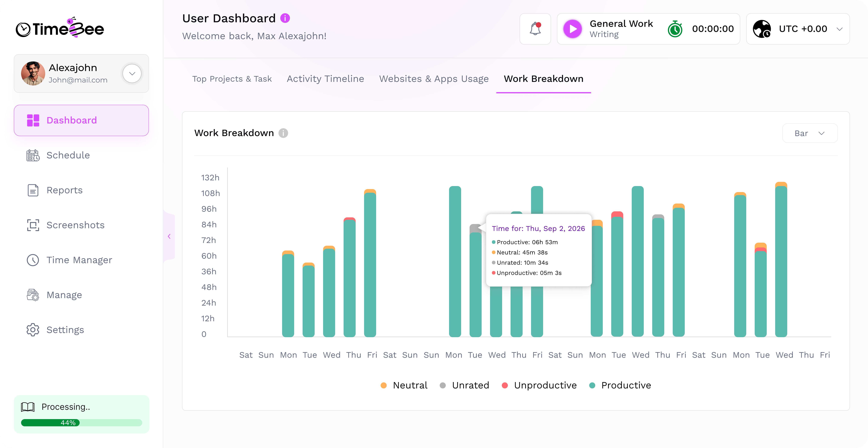Switch to Activity Timeline tab
Image resolution: width=868 pixels, height=448 pixels.
pyautogui.click(x=325, y=79)
